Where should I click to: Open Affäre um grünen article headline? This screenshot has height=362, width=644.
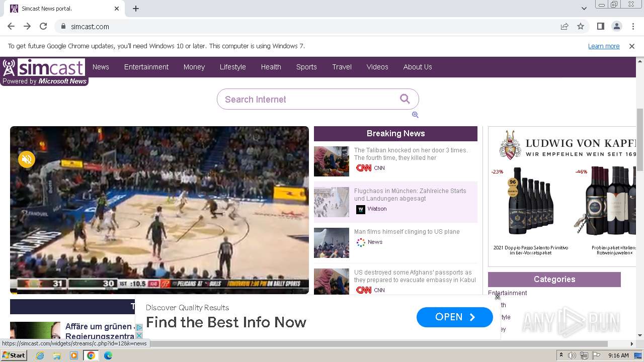coord(100,331)
